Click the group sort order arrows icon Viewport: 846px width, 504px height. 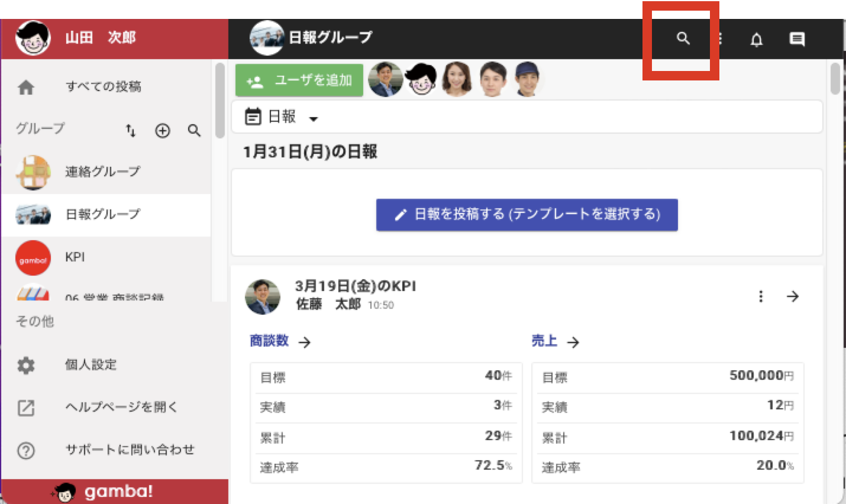131,130
